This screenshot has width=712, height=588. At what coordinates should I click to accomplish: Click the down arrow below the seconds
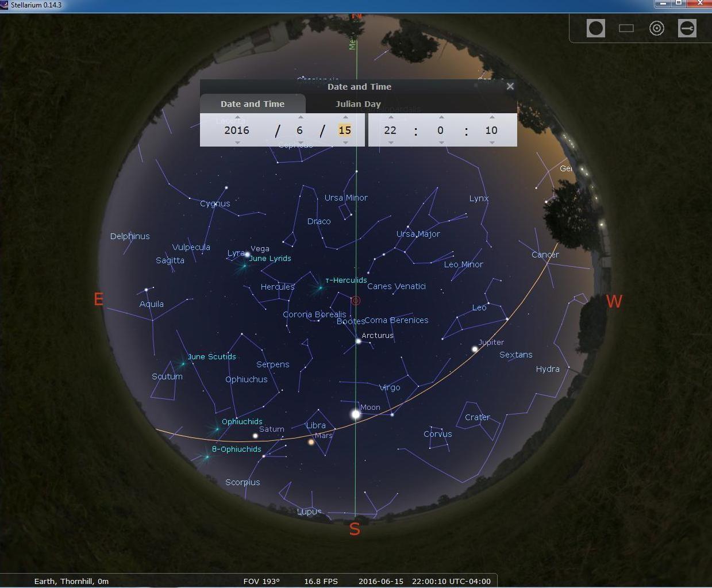pos(492,143)
